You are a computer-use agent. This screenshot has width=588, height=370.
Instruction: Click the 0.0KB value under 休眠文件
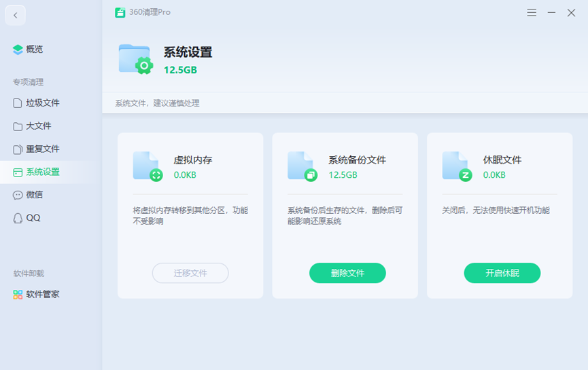pyautogui.click(x=494, y=175)
